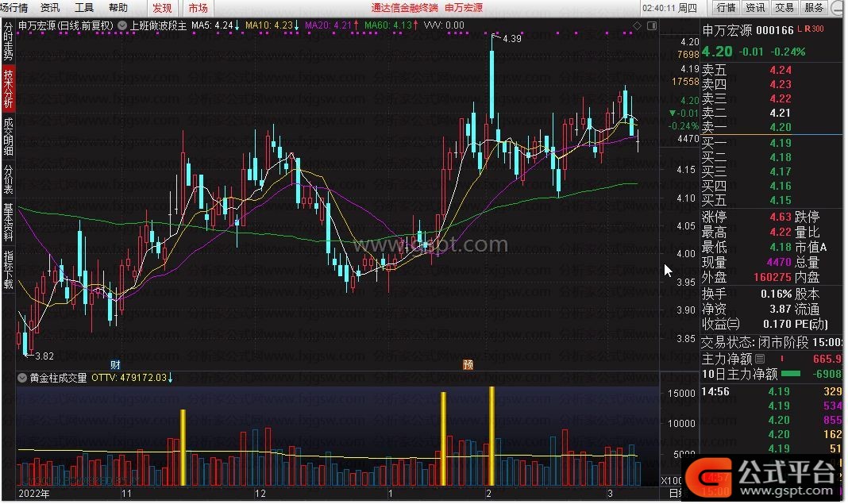
Task: Click the clock showing 02:40:11 周四
Action: click(x=669, y=8)
